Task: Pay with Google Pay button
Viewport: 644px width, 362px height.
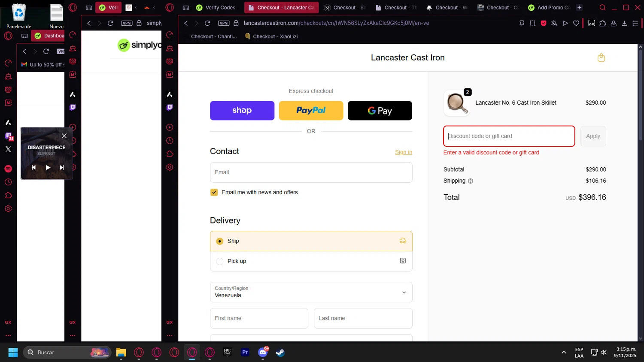Action: point(380,111)
